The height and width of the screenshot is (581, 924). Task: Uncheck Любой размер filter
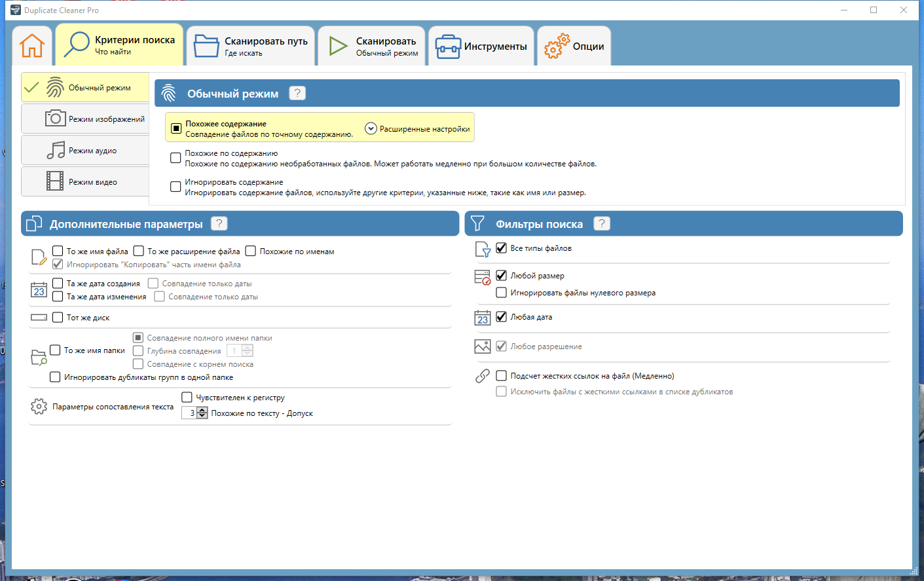[x=501, y=275]
